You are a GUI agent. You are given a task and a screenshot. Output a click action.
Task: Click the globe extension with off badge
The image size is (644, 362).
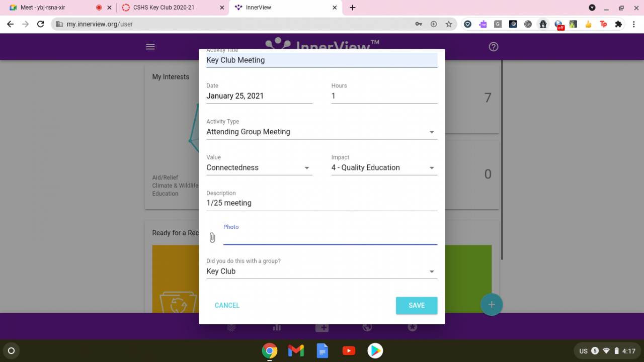pyautogui.click(x=558, y=25)
